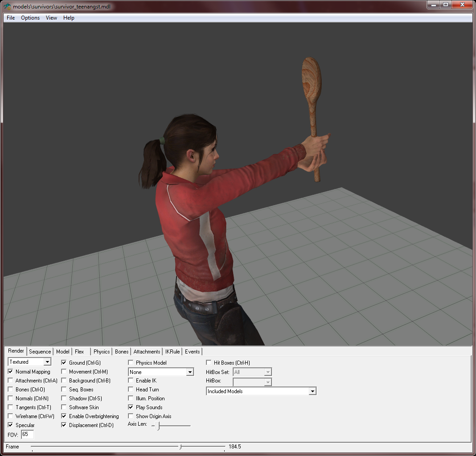Image resolution: width=476 pixels, height=456 pixels.
Task: Enable Software Skin checkbox
Action: 64,407
